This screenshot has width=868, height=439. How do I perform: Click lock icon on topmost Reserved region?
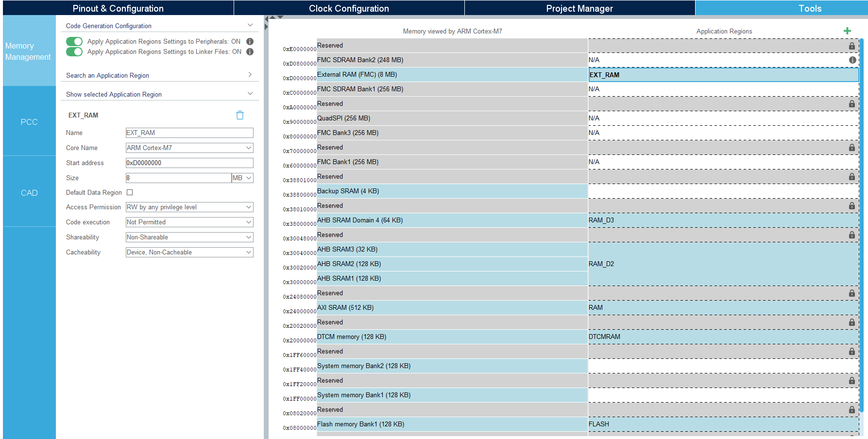[852, 46]
